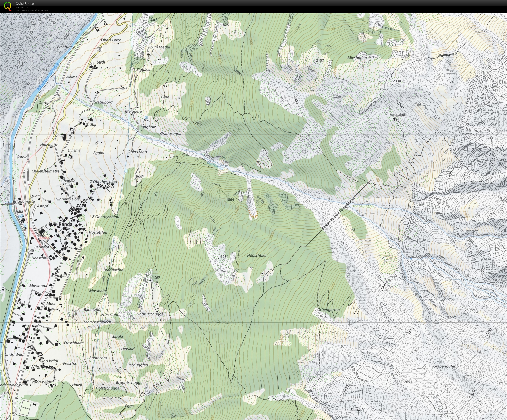Click the Brandachra label
Screen dimensions: 507x420
(x=113, y=270)
